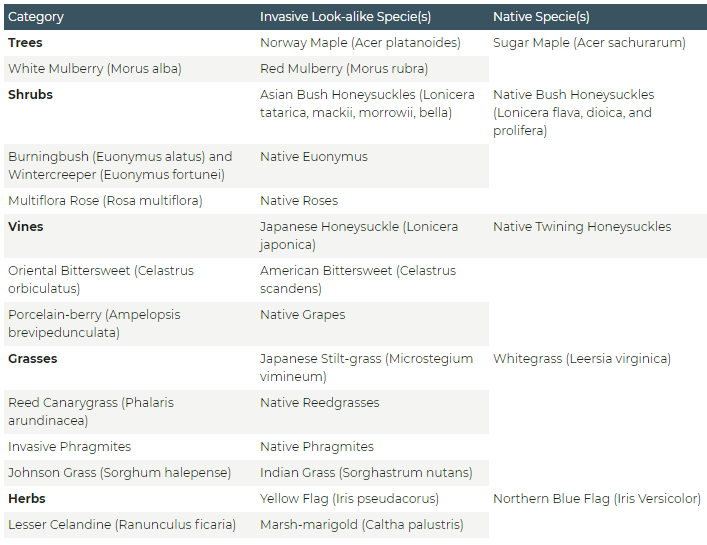Viewport: 707px width, 545px height.
Task: Click the Shrubs category label
Action: [x=30, y=95]
